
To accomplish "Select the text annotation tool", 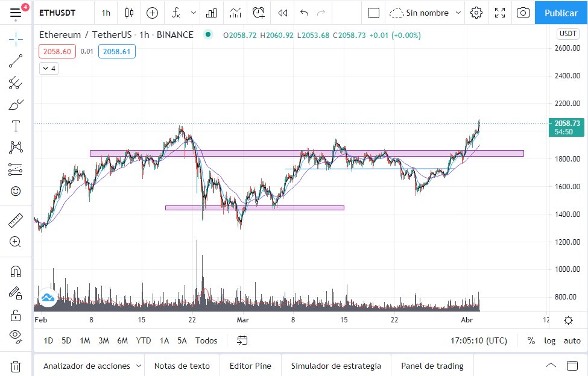I will tap(15, 126).
